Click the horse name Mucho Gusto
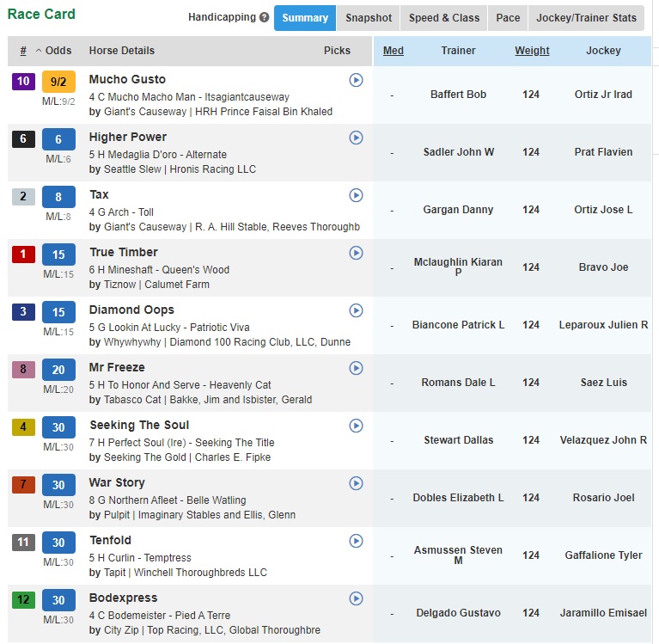 click(127, 79)
